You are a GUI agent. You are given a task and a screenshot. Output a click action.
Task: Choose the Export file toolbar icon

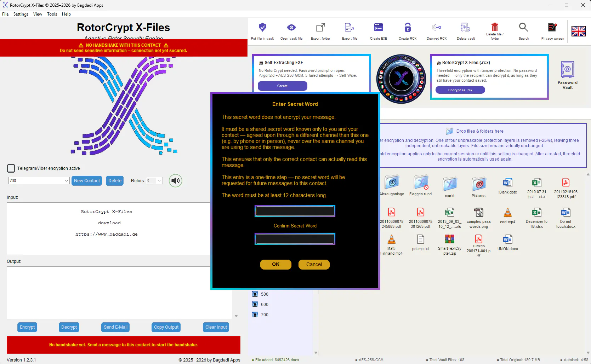[350, 27]
